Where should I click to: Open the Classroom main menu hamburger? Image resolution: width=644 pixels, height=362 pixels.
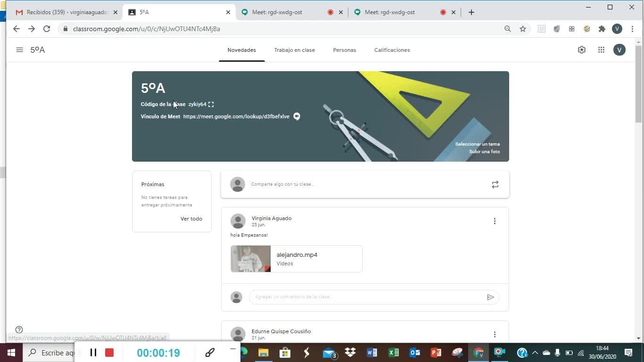tap(19, 49)
